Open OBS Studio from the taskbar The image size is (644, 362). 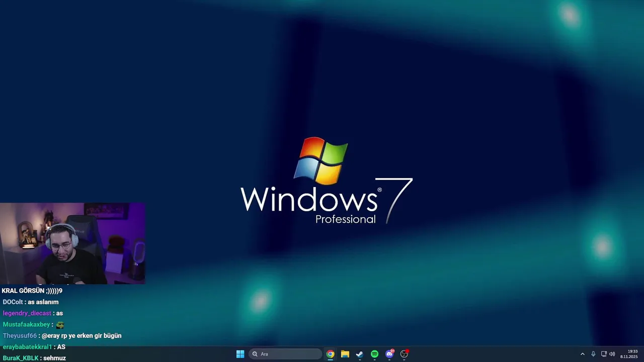[x=404, y=354]
